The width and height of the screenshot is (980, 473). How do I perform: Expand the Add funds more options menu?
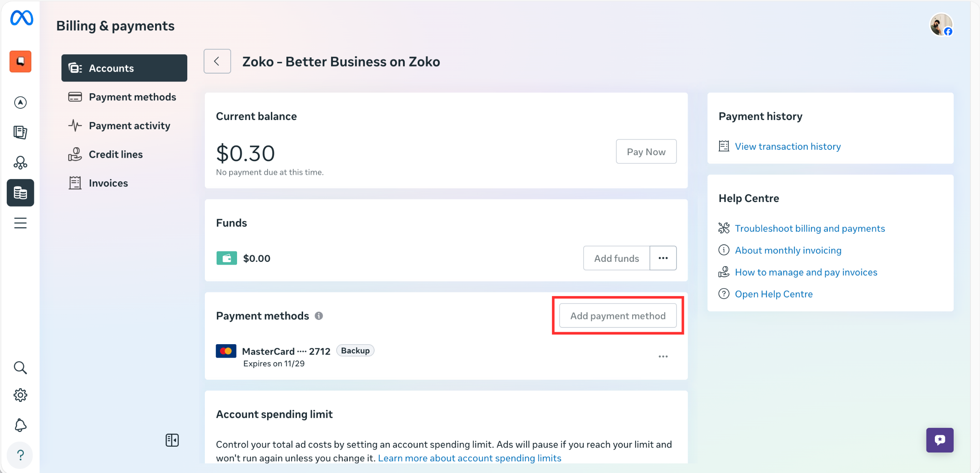coord(663,258)
